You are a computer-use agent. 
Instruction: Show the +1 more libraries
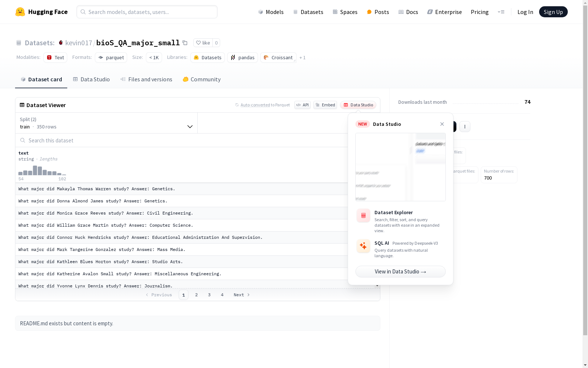302,57
